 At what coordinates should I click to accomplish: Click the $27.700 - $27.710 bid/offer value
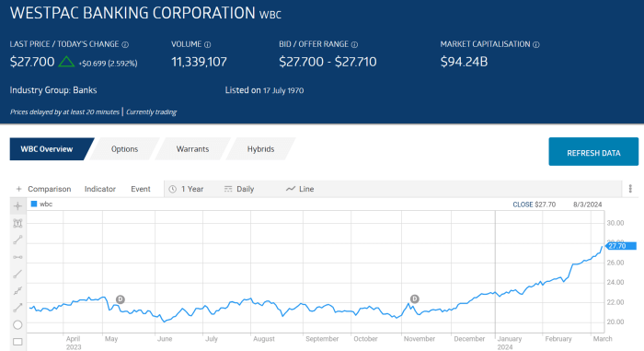328,62
